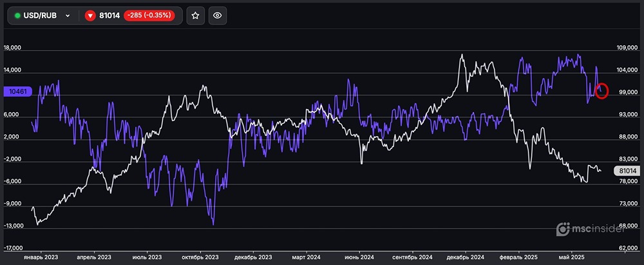Click the purple 10461 left axis value label
Viewport: 644px width, 265px height.
(17, 92)
